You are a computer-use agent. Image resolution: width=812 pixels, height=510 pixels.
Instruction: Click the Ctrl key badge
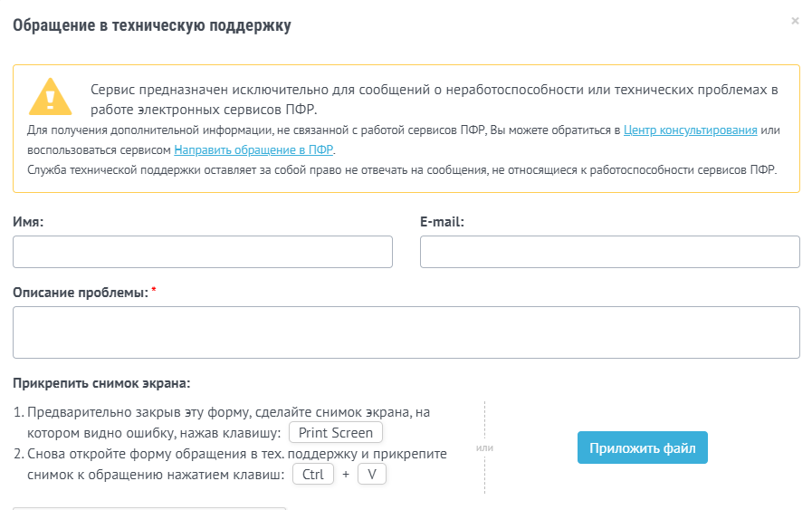coord(313,475)
